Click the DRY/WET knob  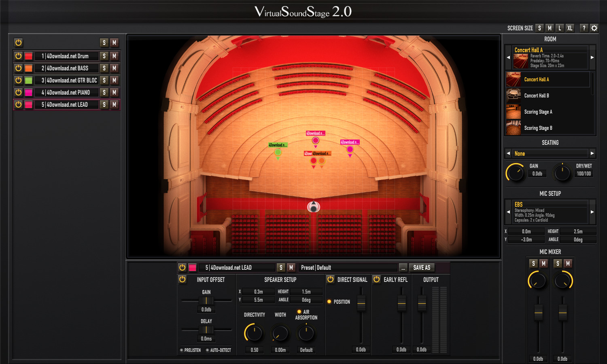pos(562,173)
